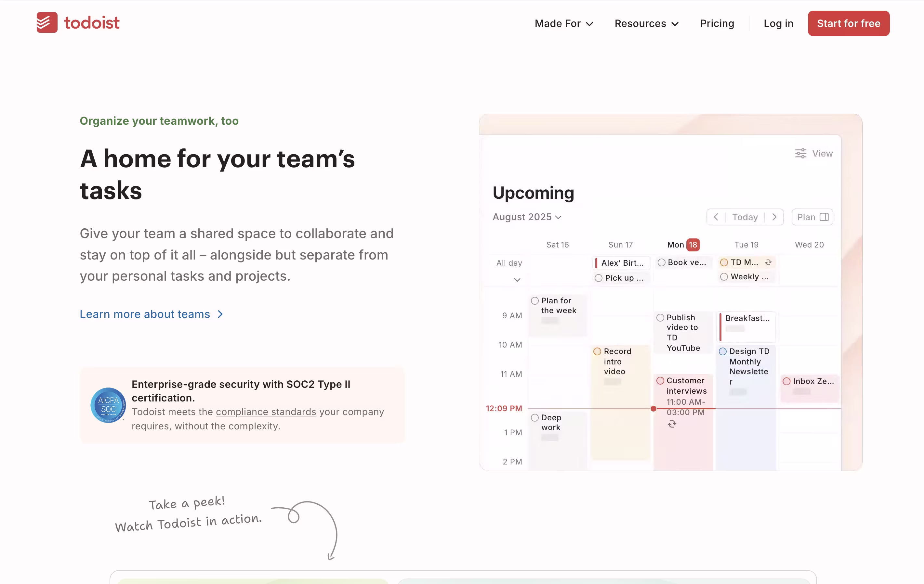Go to previous week with left arrow
This screenshot has height=584, width=924.
pos(716,217)
